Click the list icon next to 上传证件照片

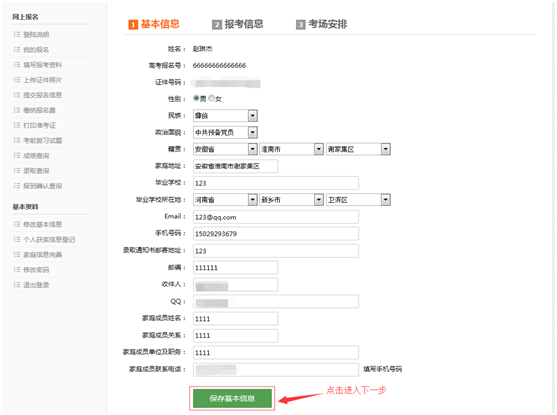click(17, 80)
